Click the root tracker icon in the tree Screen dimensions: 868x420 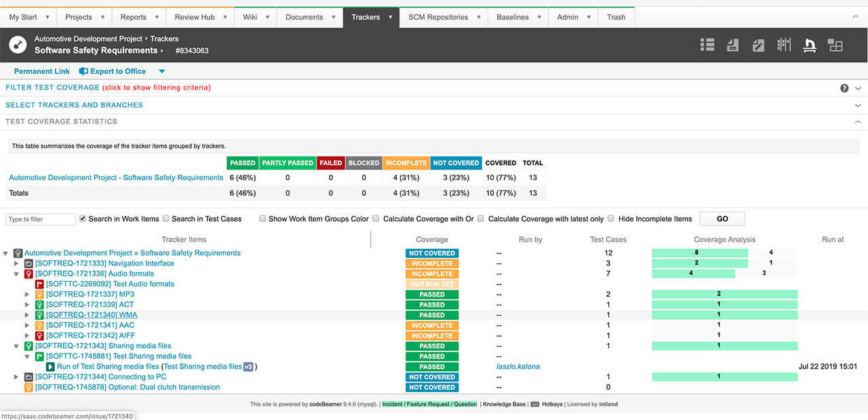pos(18,253)
